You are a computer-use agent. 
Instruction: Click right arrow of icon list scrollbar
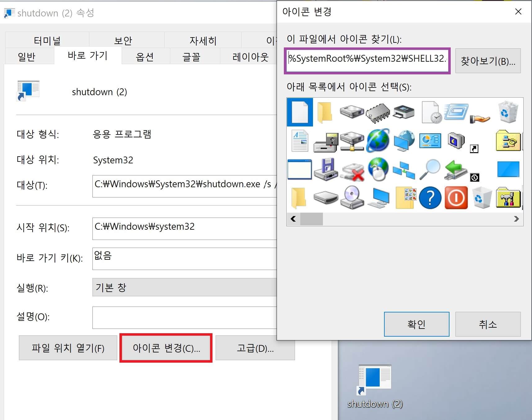pyautogui.click(x=516, y=219)
